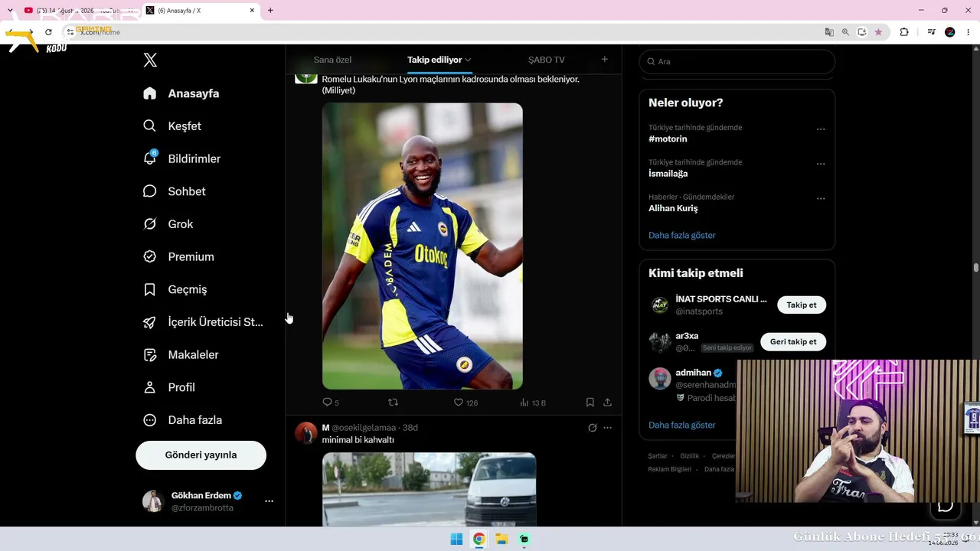This screenshot has width=980, height=551.
Task: Go to Anasayfa in the sidebar
Action: click(x=181, y=93)
